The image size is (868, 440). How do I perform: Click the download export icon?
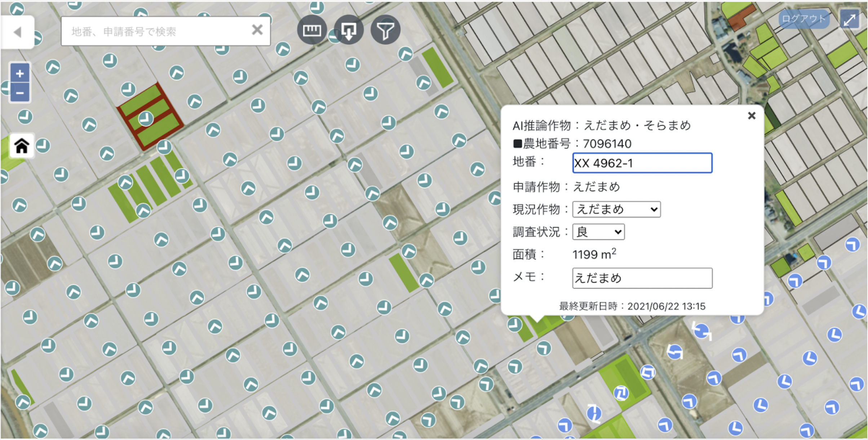pos(349,30)
